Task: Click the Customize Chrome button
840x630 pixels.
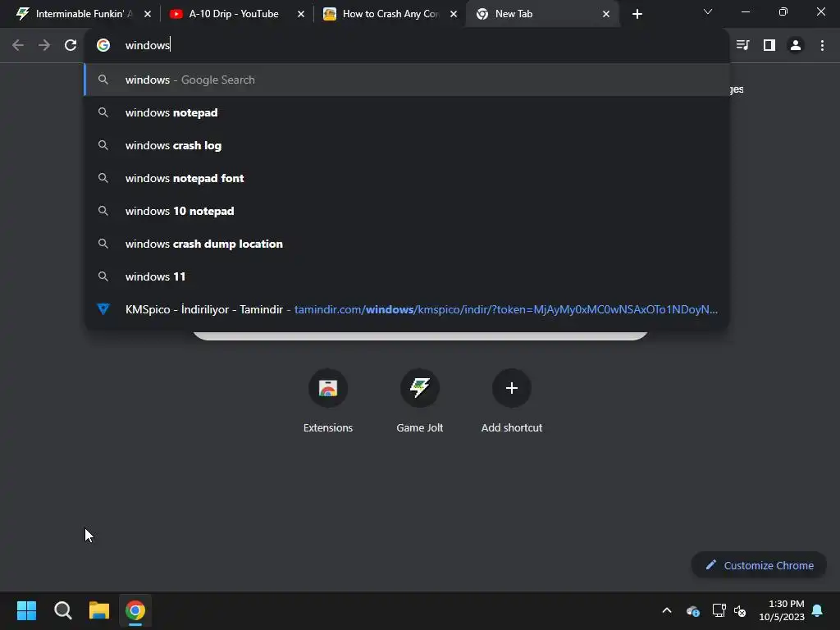Action: point(759,565)
